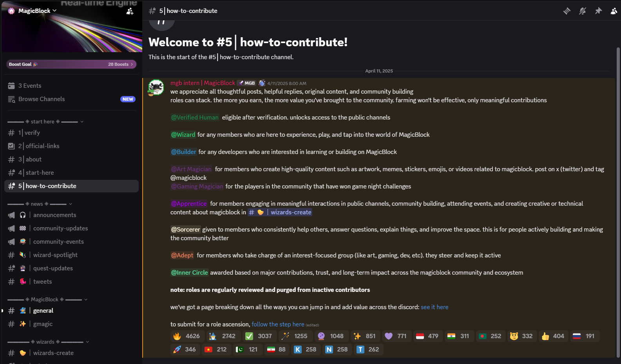Show the member list icon
The image size is (621, 364).
pos(614,11)
